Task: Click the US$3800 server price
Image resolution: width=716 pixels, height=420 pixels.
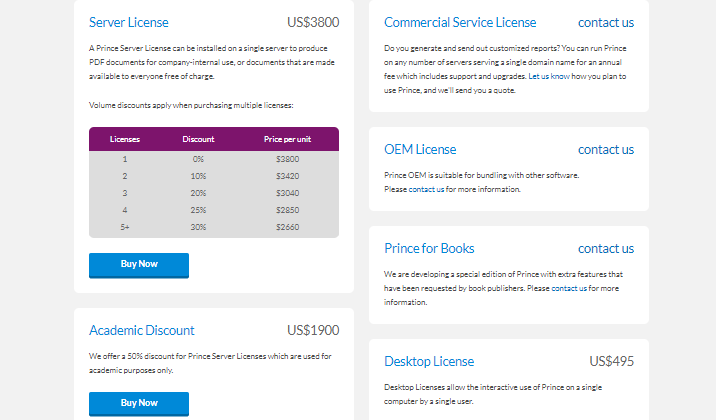Action: 313,22
